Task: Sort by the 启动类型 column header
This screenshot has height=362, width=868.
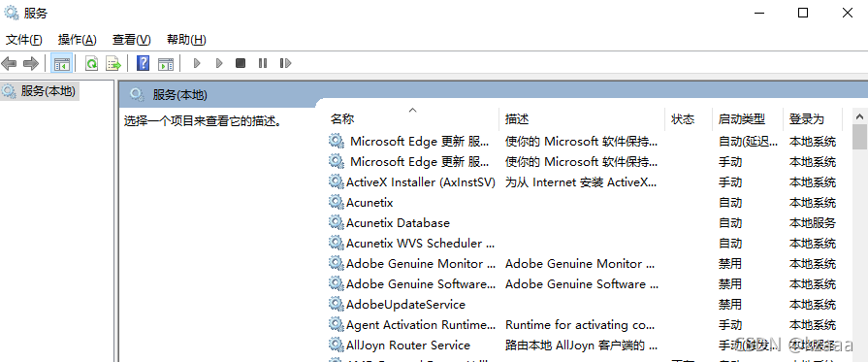Action: (742, 118)
